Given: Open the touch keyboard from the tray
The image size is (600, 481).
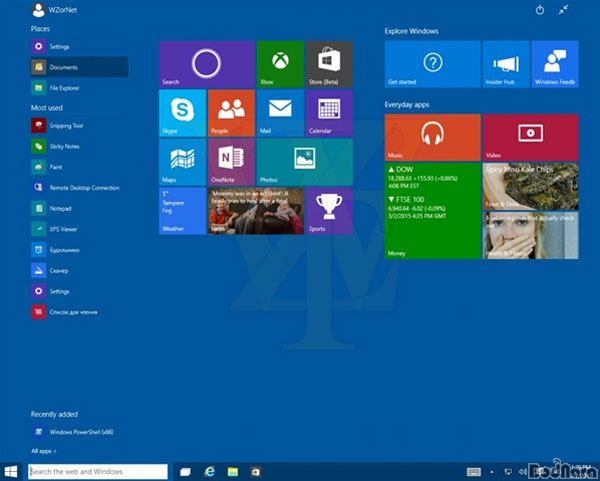Looking at the screenshot, I should pyautogui.click(x=474, y=472).
